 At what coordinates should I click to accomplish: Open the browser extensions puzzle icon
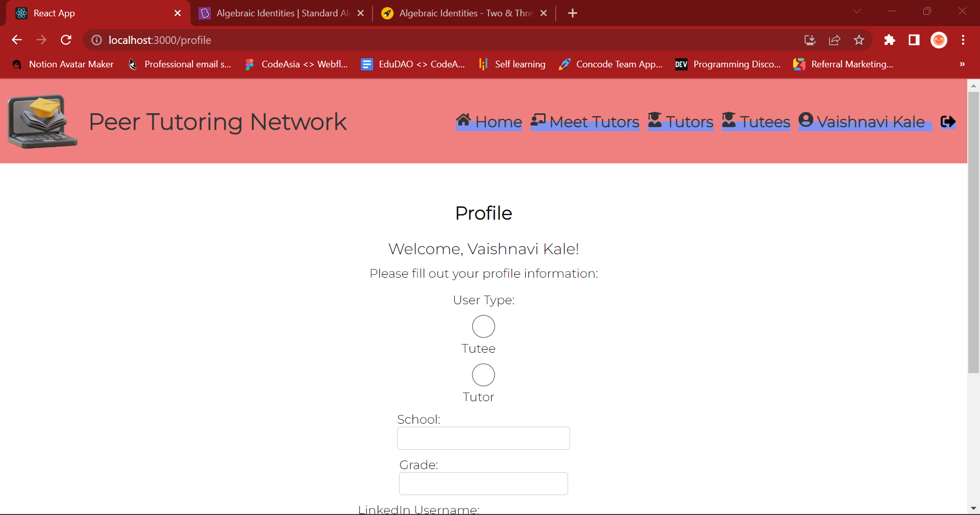[x=890, y=40]
